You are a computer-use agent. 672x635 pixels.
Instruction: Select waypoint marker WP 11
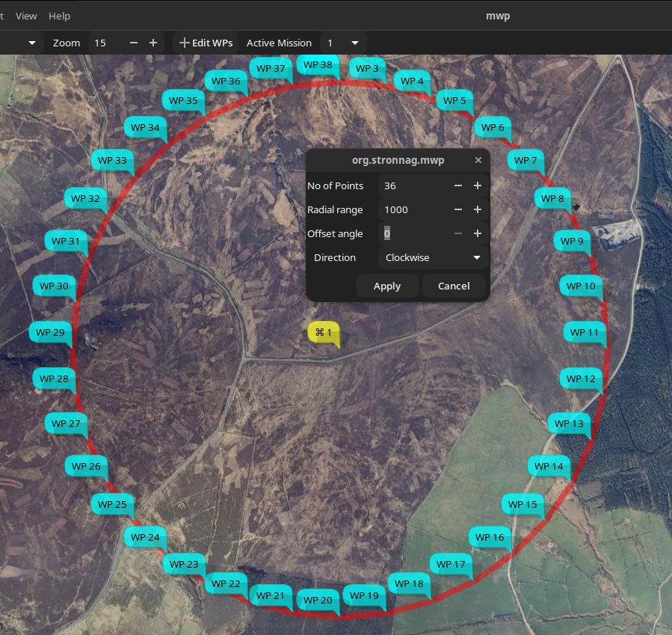(x=585, y=332)
